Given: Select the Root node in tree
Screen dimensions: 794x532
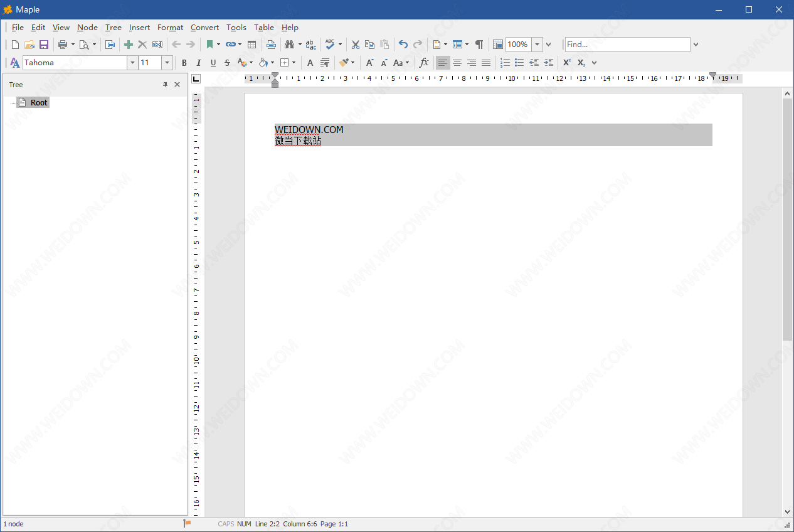Looking at the screenshot, I should click(39, 103).
